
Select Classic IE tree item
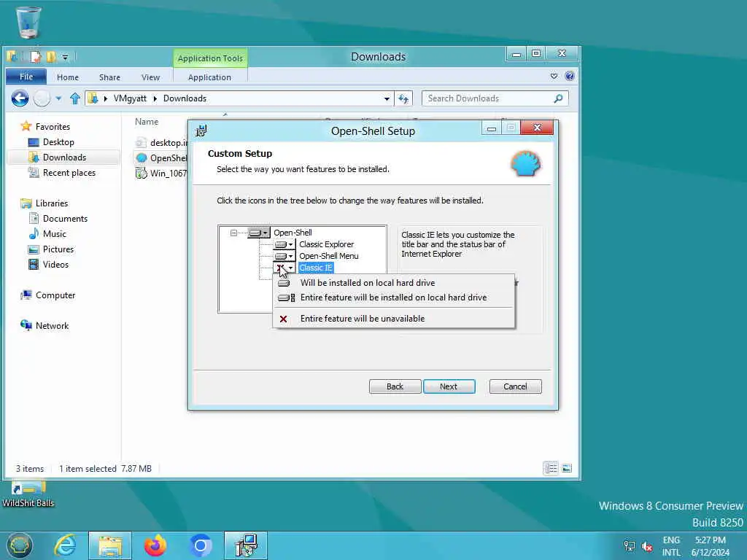(x=316, y=268)
